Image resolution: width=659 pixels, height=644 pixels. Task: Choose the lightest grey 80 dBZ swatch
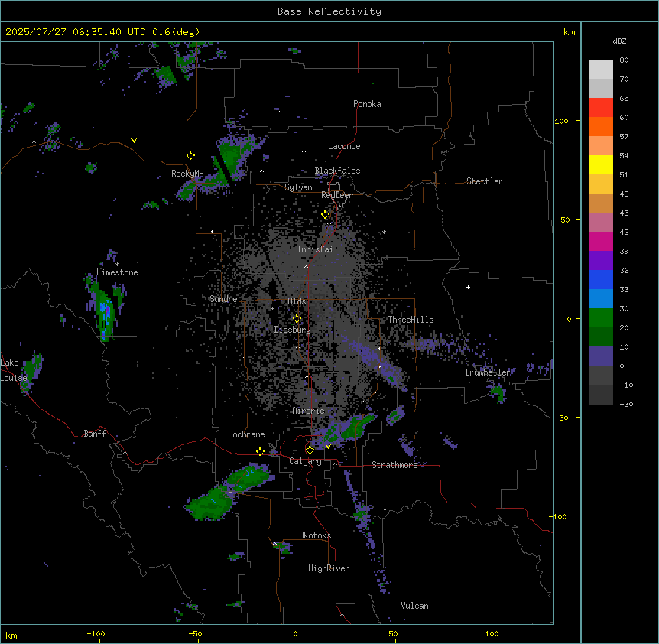click(x=601, y=70)
